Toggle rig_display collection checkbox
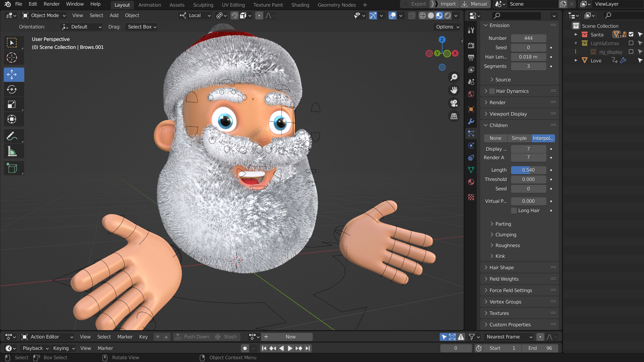Screen dimensions: 644x362 coord(631,52)
